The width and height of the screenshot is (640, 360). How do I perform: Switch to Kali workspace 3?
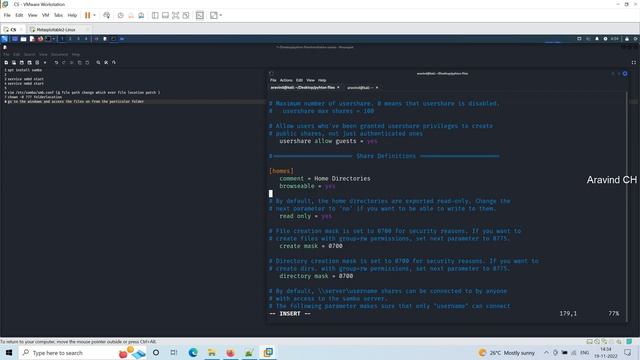tap(78, 39)
